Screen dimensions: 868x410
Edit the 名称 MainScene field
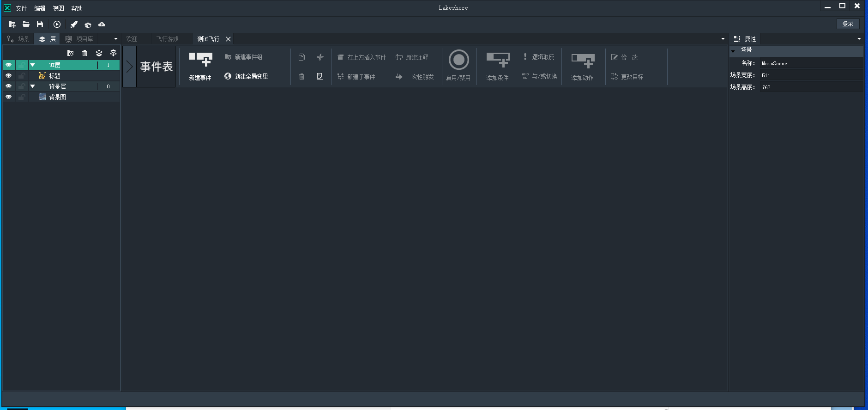point(811,63)
